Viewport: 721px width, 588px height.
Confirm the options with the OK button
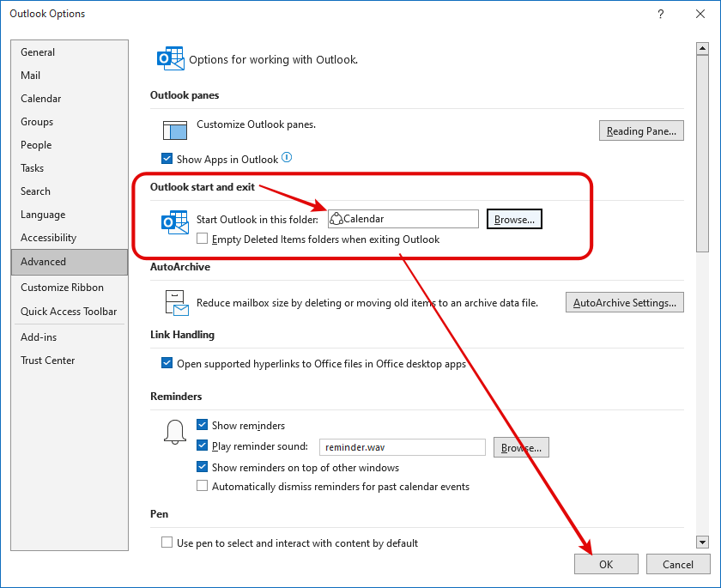(x=606, y=564)
